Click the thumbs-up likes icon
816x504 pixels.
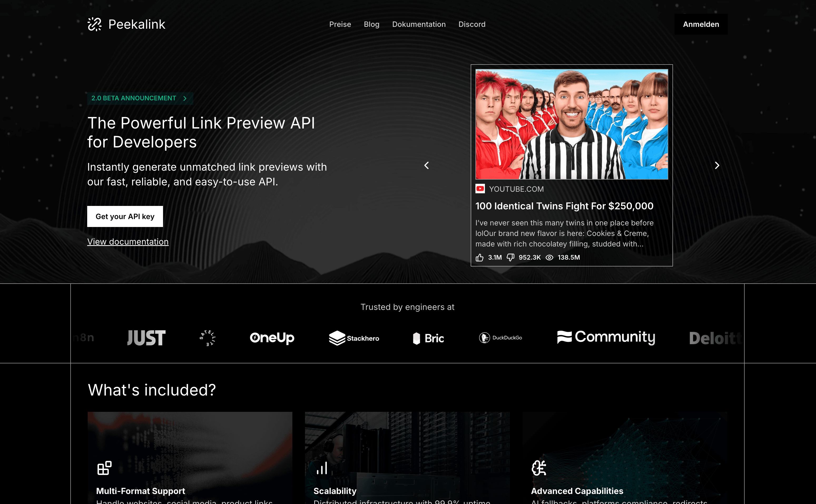479,258
